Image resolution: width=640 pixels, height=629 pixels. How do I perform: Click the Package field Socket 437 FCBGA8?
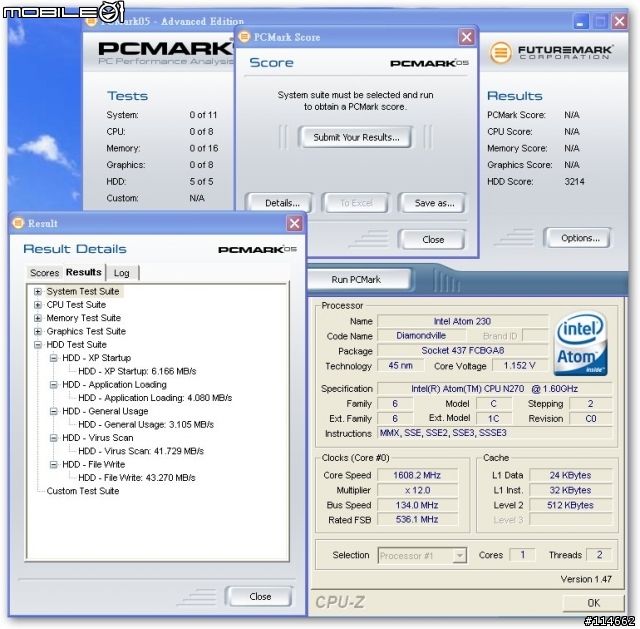[x=462, y=351]
